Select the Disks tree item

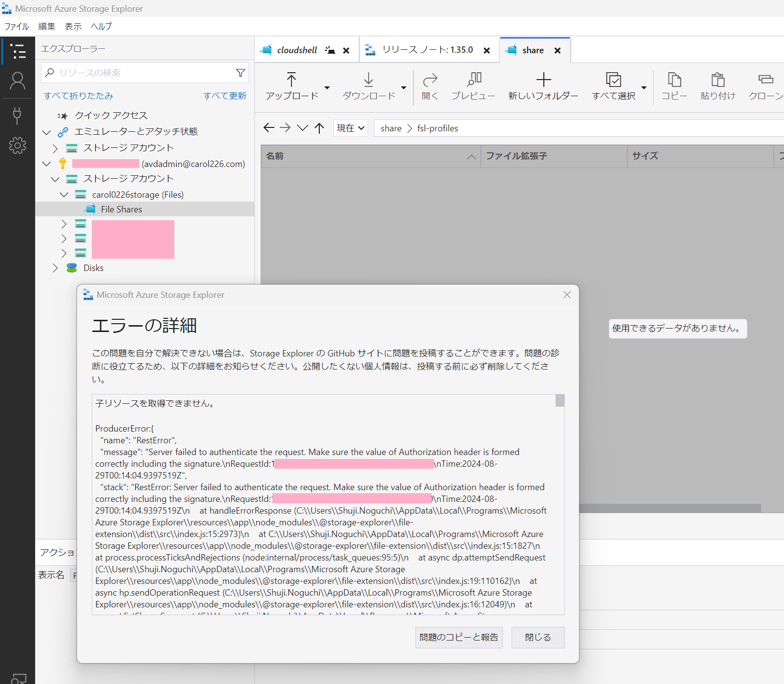[93, 268]
